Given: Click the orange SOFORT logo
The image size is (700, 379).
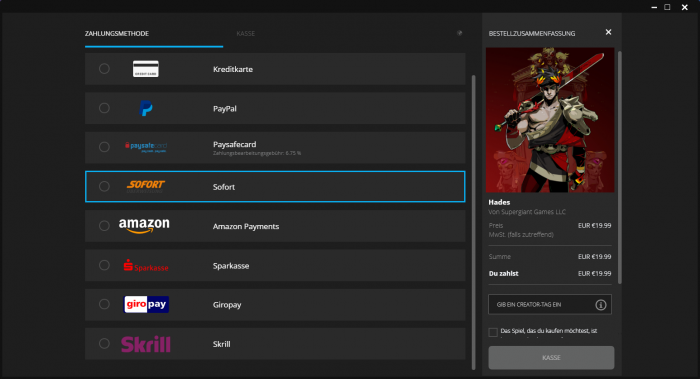Looking at the screenshot, I should click(146, 186).
